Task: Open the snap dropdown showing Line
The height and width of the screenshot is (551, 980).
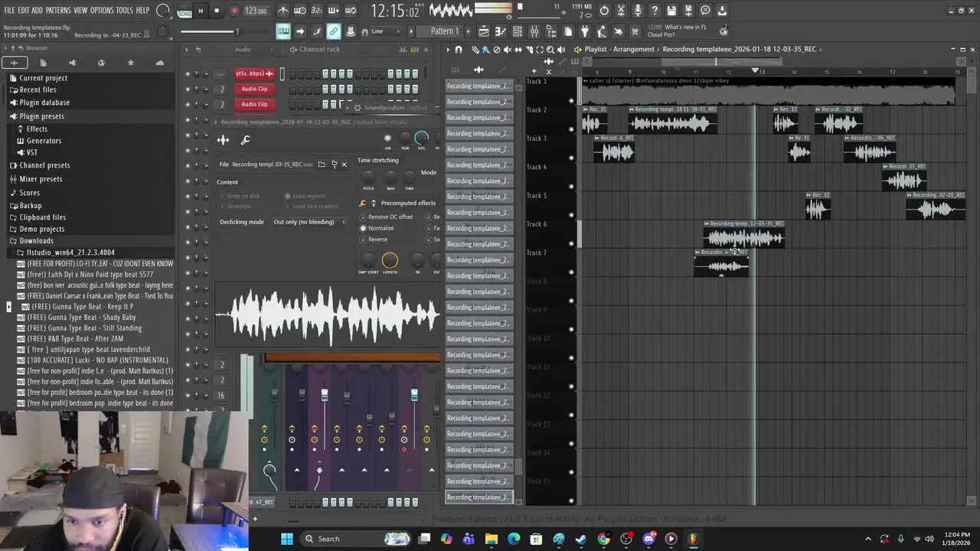Action: click(384, 31)
